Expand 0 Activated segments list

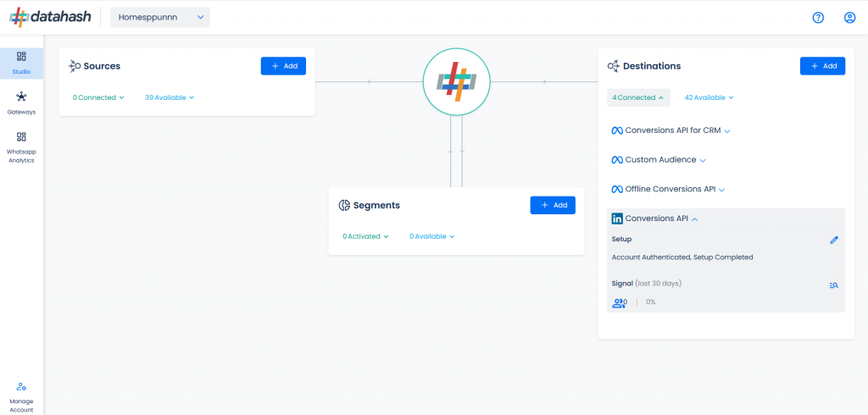pyautogui.click(x=365, y=236)
